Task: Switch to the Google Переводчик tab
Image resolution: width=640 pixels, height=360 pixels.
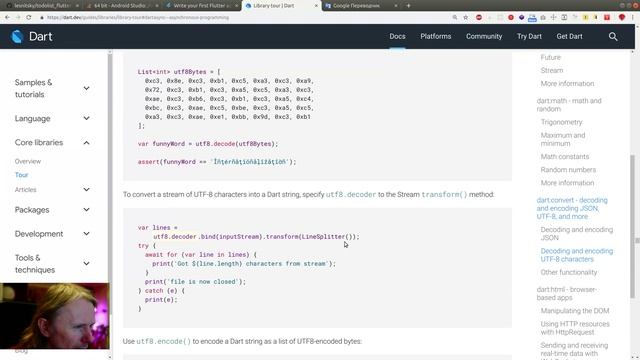Action: (361, 6)
